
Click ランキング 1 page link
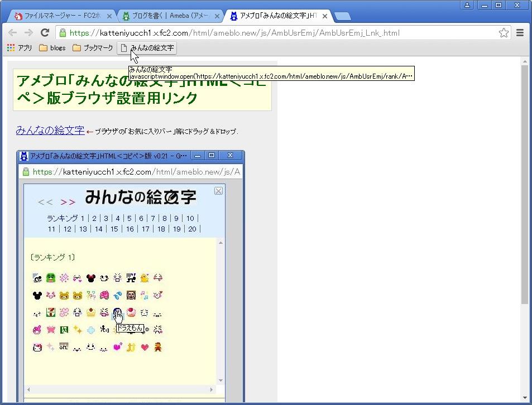click(x=65, y=218)
